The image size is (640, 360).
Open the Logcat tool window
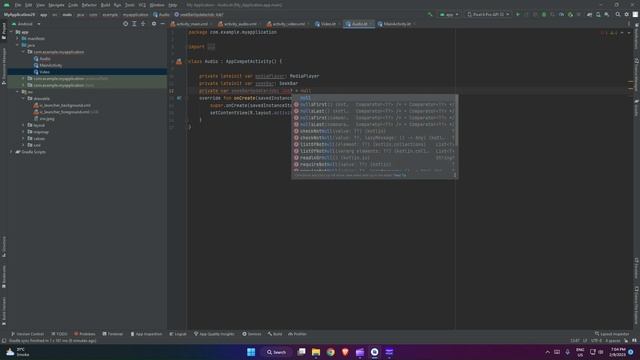(x=178, y=334)
